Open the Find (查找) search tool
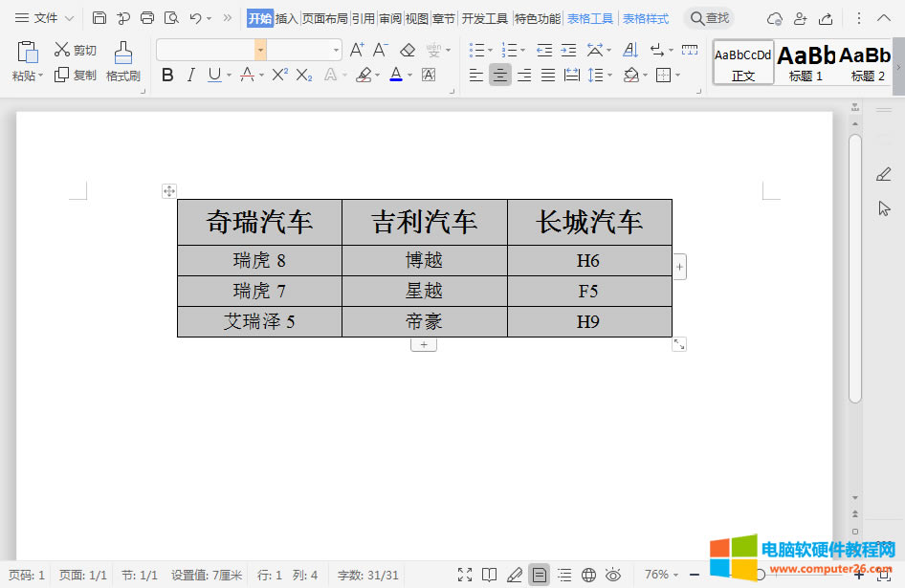 tap(709, 17)
